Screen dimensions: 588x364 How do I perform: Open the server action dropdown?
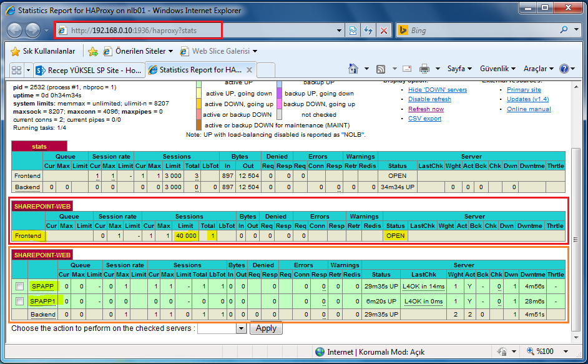tap(222, 328)
